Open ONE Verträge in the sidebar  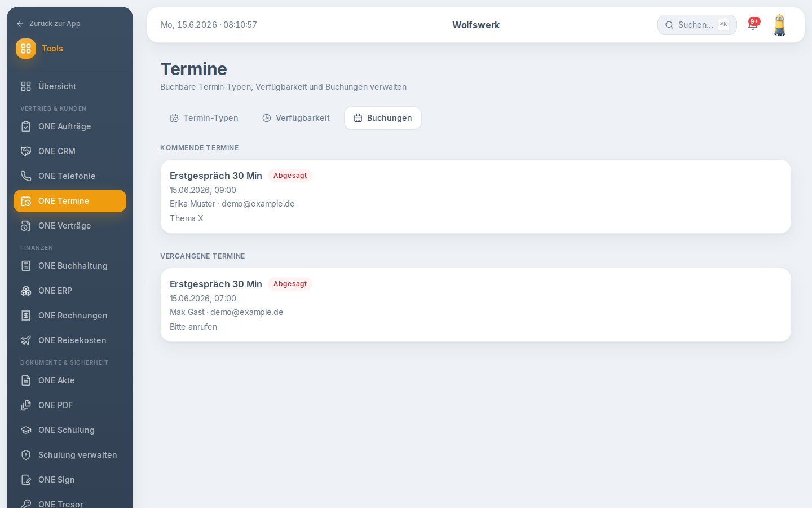coord(70,226)
